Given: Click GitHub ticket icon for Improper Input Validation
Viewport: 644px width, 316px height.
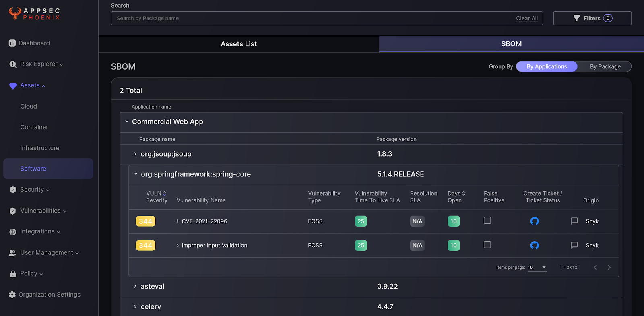Looking at the screenshot, I should 534,245.
